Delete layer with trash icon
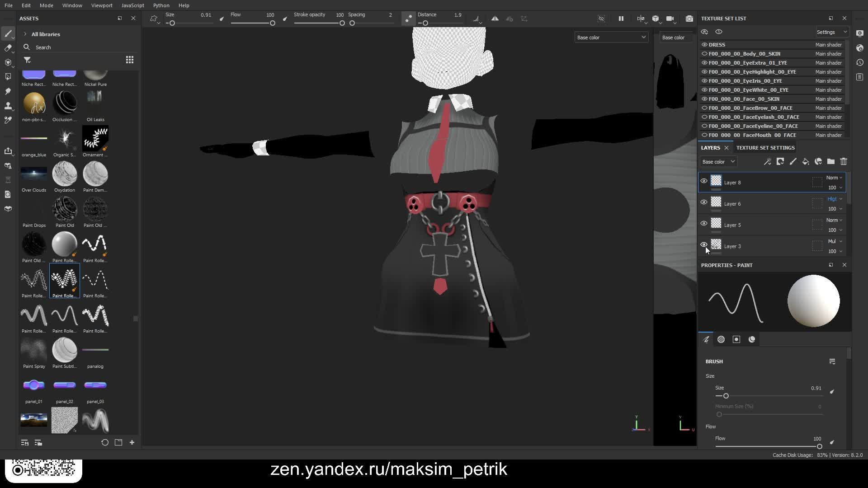 pyautogui.click(x=844, y=162)
